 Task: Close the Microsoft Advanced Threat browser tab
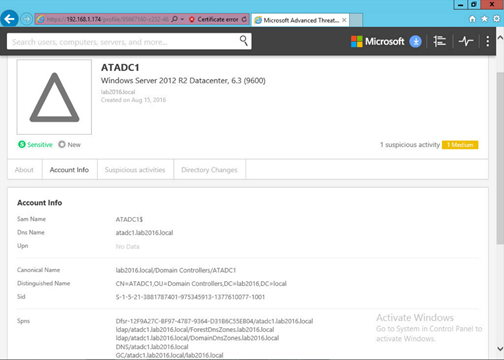(344, 20)
